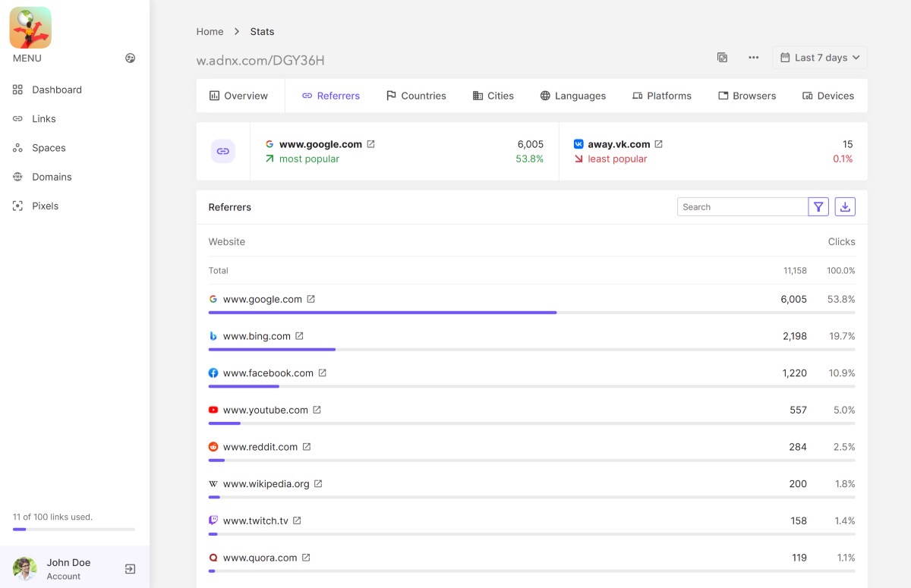Open external link icon in www.reddit.com row
Screen dimensions: 911x588
[306, 447]
